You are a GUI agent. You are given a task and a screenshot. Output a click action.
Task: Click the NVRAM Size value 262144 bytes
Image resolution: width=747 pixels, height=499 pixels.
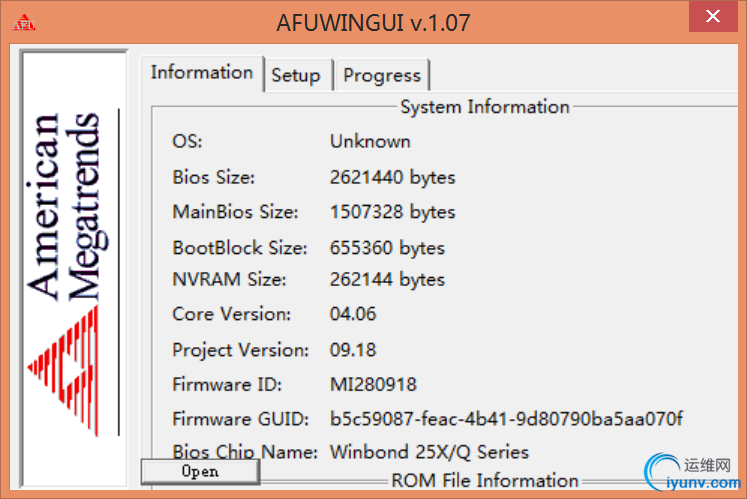point(387,279)
